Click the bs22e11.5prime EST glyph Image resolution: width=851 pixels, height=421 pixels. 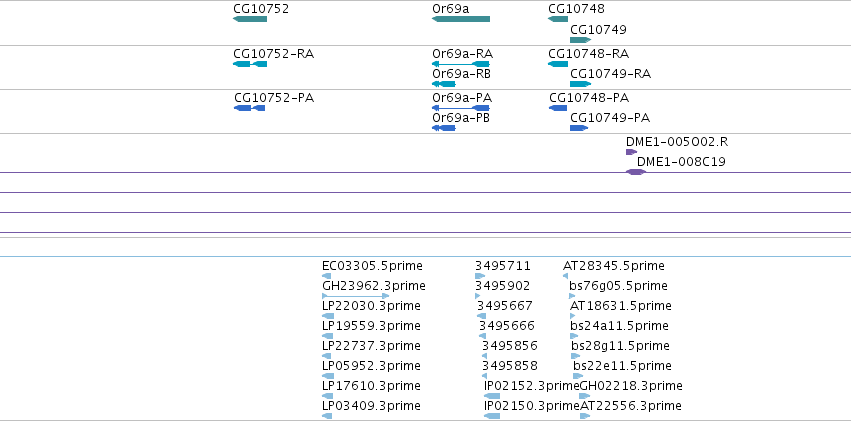click(x=578, y=376)
